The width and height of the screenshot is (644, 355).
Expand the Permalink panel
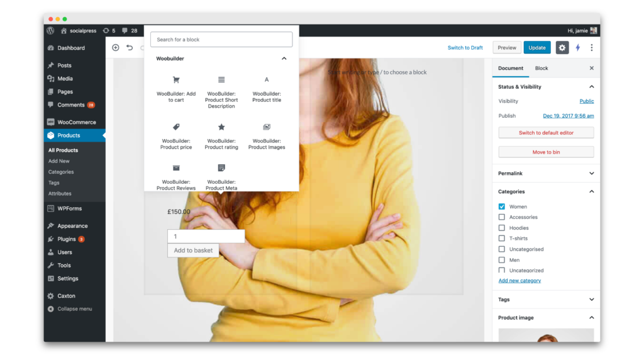click(x=591, y=173)
